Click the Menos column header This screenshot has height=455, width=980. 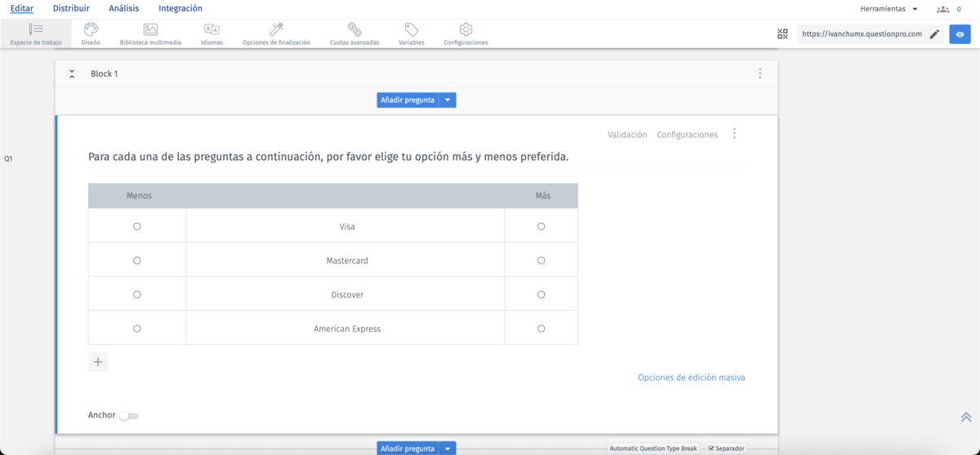pos(139,195)
